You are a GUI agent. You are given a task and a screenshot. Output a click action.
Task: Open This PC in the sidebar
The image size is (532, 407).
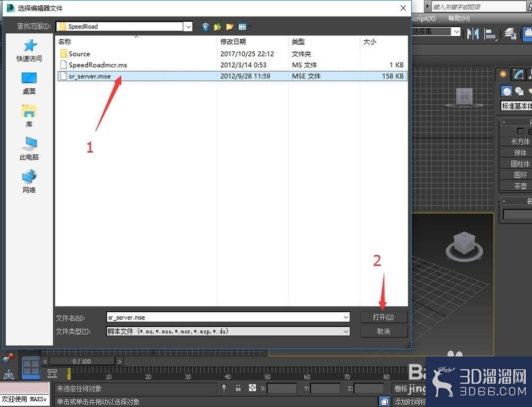click(x=29, y=148)
